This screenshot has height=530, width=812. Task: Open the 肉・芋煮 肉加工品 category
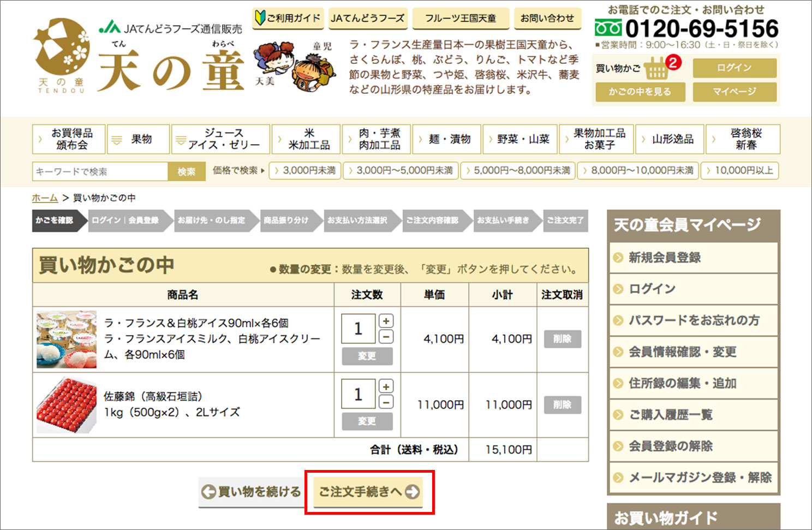tap(377, 140)
